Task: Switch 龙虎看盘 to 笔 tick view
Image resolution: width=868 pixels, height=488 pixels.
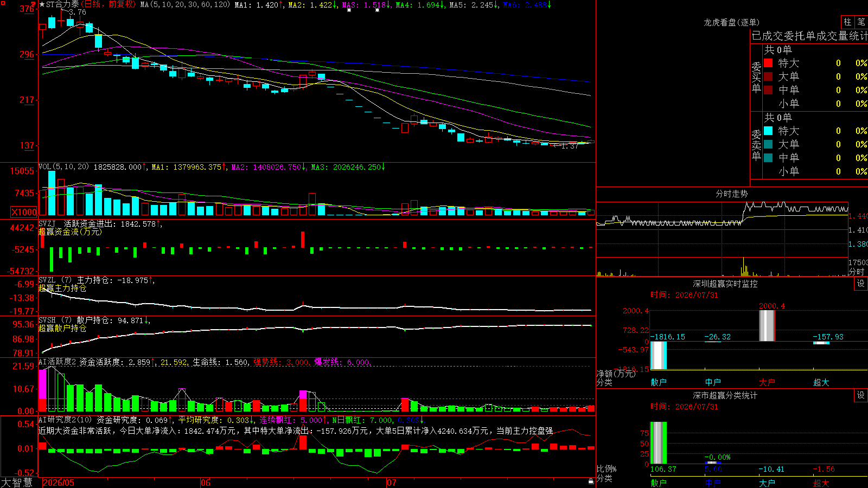Action: coord(861,22)
